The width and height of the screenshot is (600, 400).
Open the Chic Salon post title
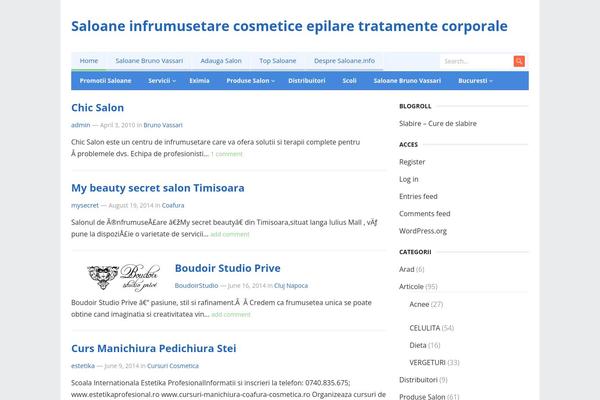tap(98, 108)
